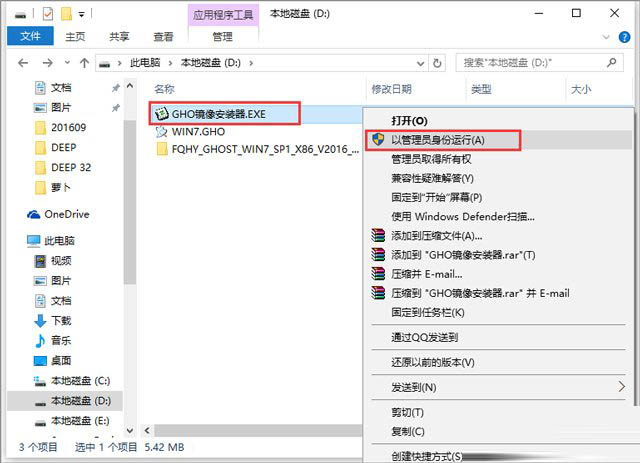
Task: Choose 打开(O) in the context menu
Action: coord(409,121)
